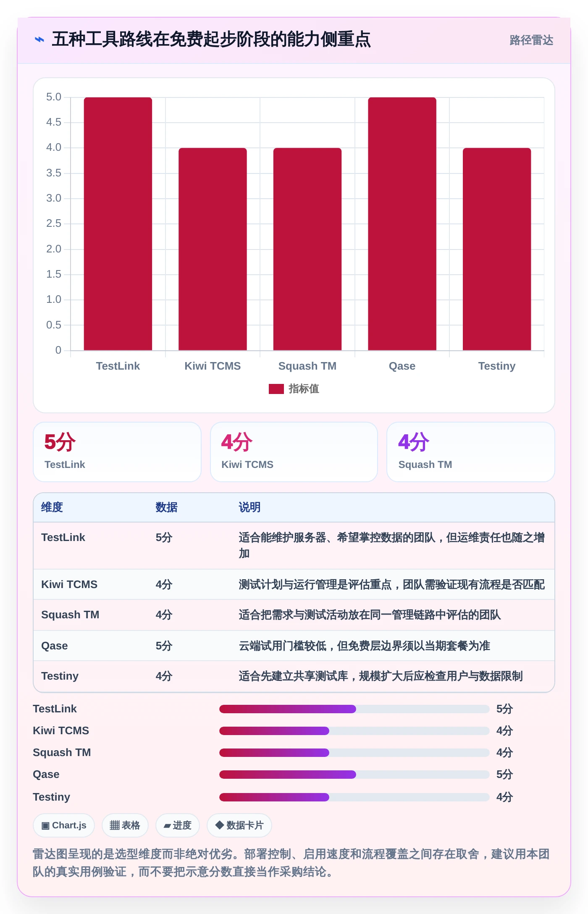
Task: Select the Testiny table row name
Action: (x=60, y=676)
